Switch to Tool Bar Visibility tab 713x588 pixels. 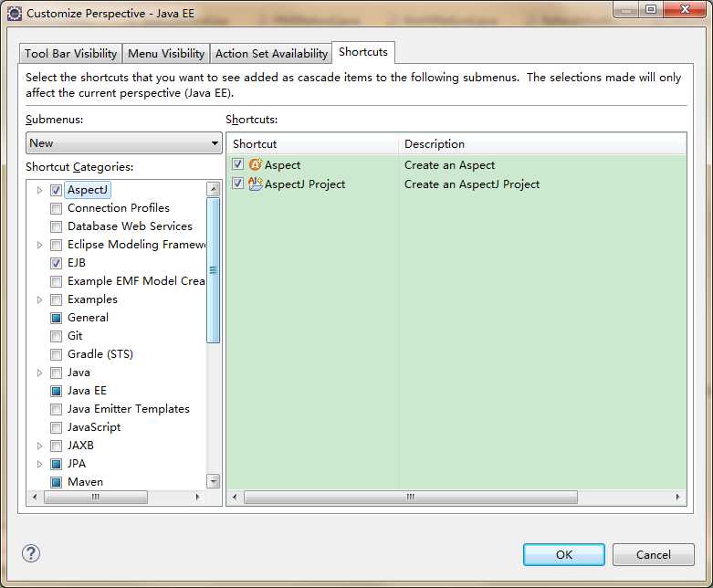pyautogui.click(x=70, y=54)
